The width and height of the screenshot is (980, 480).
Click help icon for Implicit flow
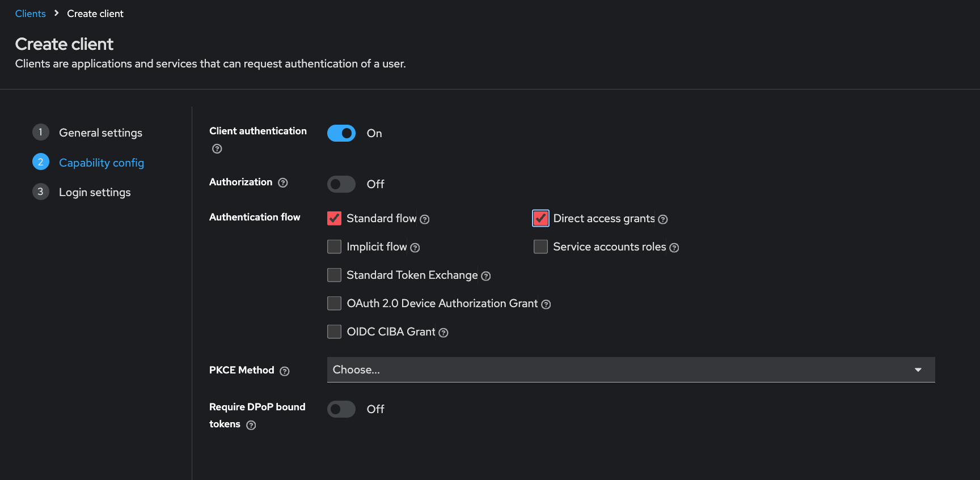click(415, 248)
